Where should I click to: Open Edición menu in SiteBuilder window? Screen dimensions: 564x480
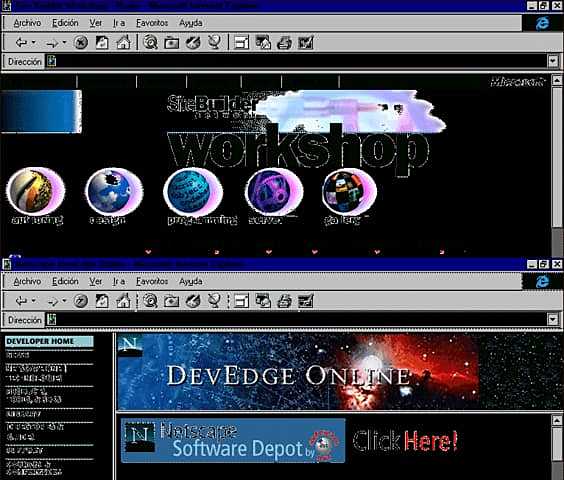click(x=65, y=23)
